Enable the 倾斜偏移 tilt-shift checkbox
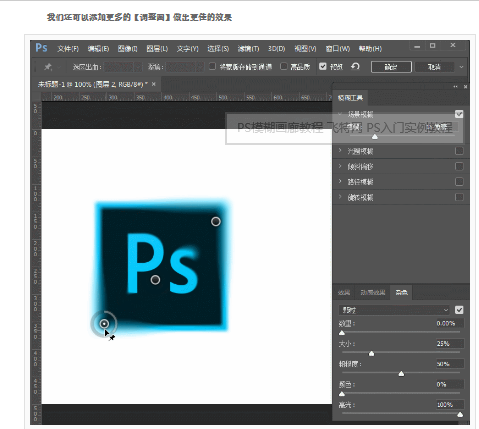Screen dimensions: 479x429 coord(459,166)
